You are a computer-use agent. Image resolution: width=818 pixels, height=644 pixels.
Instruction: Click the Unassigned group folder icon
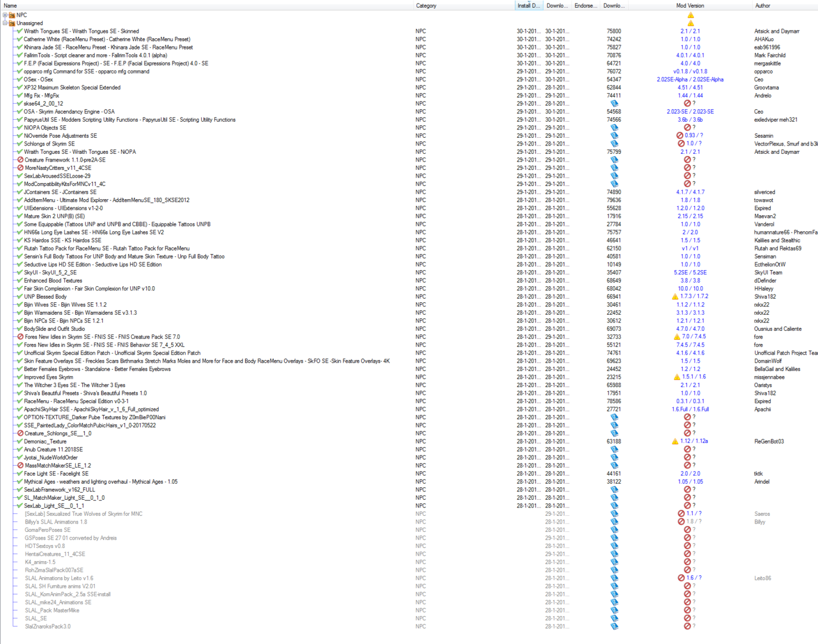[x=12, y=23]
